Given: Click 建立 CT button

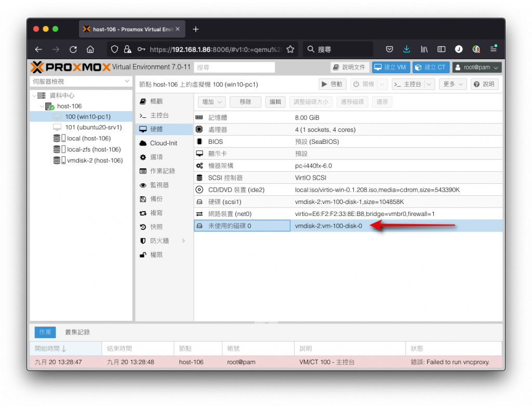Looking at the screenshot, I should 431,67.
